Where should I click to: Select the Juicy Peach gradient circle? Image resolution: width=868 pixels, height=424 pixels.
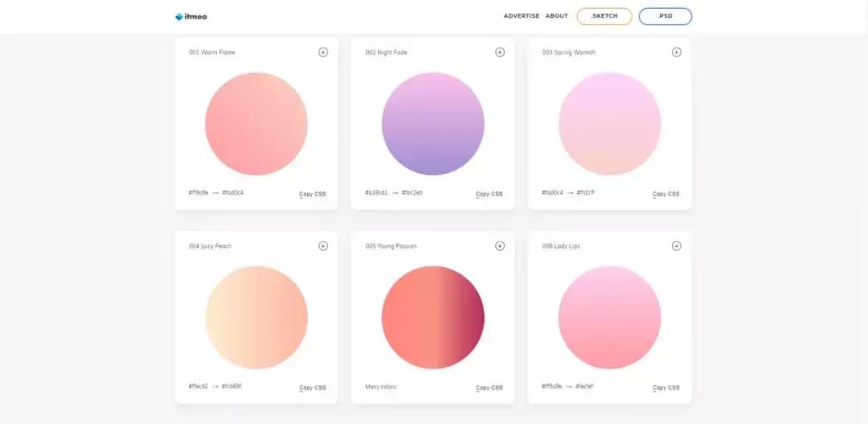(x=256, y=318)
